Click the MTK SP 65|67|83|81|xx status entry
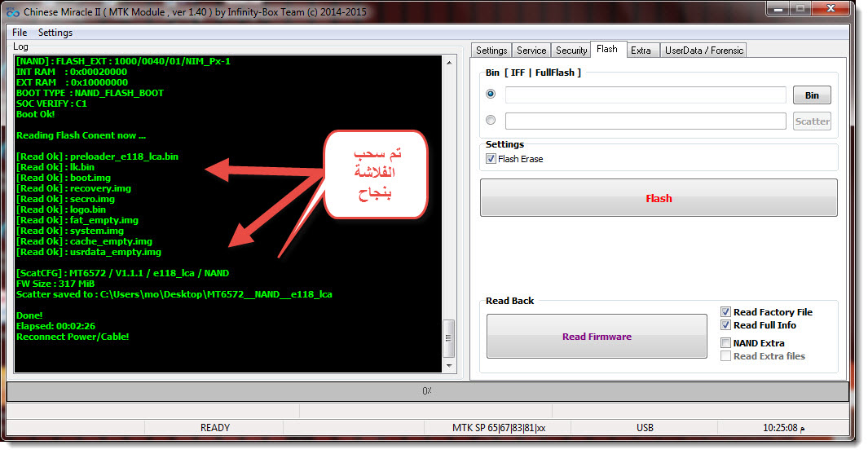The image size is (868, 454). pyautogui.click(x=498, y=427)
